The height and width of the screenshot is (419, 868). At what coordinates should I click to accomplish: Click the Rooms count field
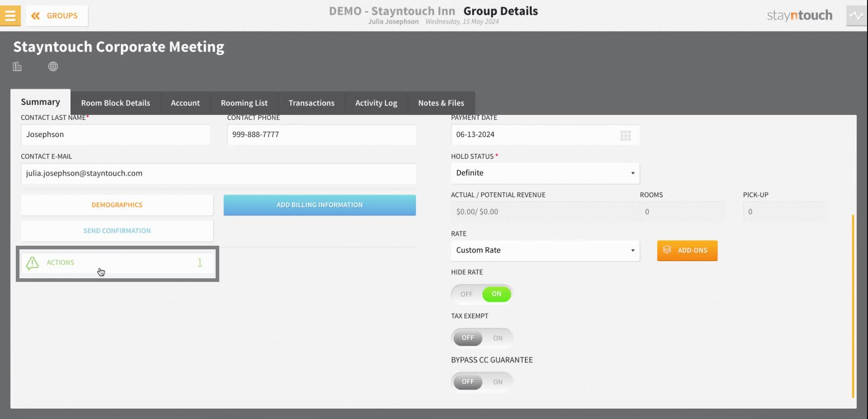pos(682,212)
